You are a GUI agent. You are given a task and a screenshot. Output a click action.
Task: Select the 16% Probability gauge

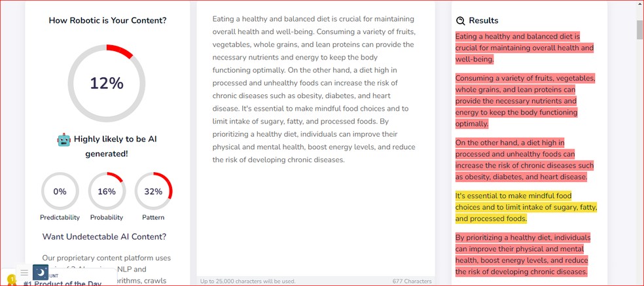107,191
